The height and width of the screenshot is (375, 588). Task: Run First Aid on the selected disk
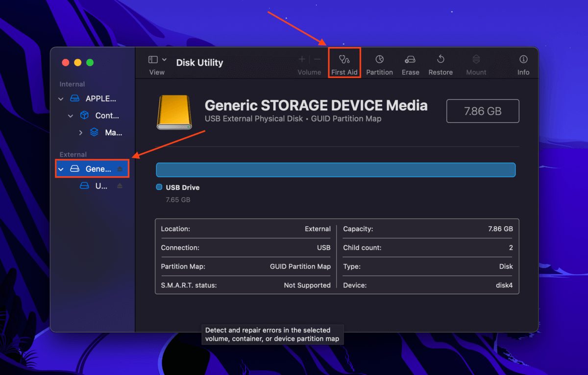click(344, 64)
